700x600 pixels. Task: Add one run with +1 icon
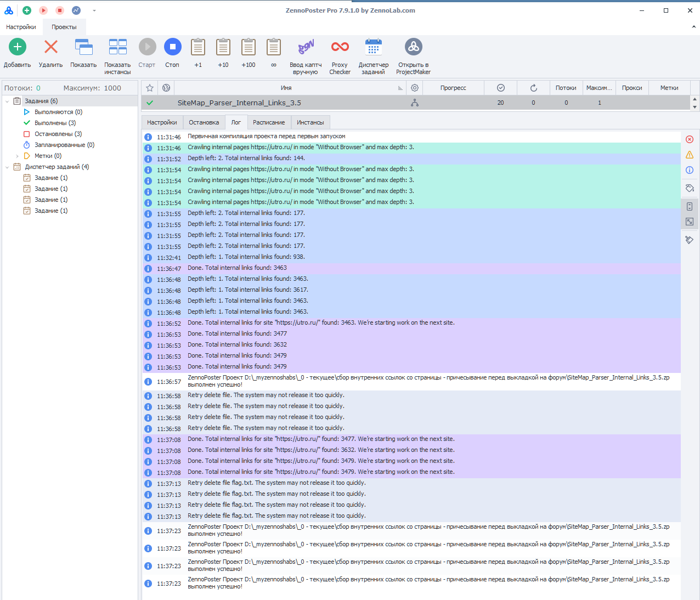pyautogui.click(x=198, y=47)
